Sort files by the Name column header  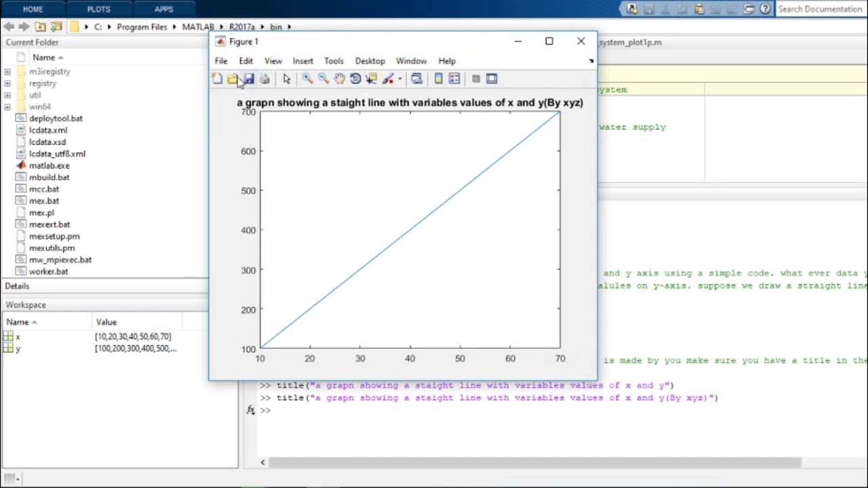pos(47,58)
